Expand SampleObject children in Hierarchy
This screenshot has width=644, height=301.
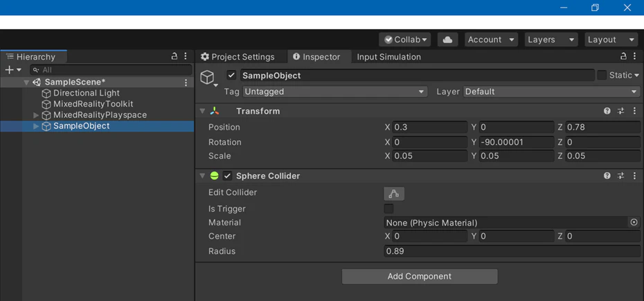pyautogui.click(x=36, y=126)
